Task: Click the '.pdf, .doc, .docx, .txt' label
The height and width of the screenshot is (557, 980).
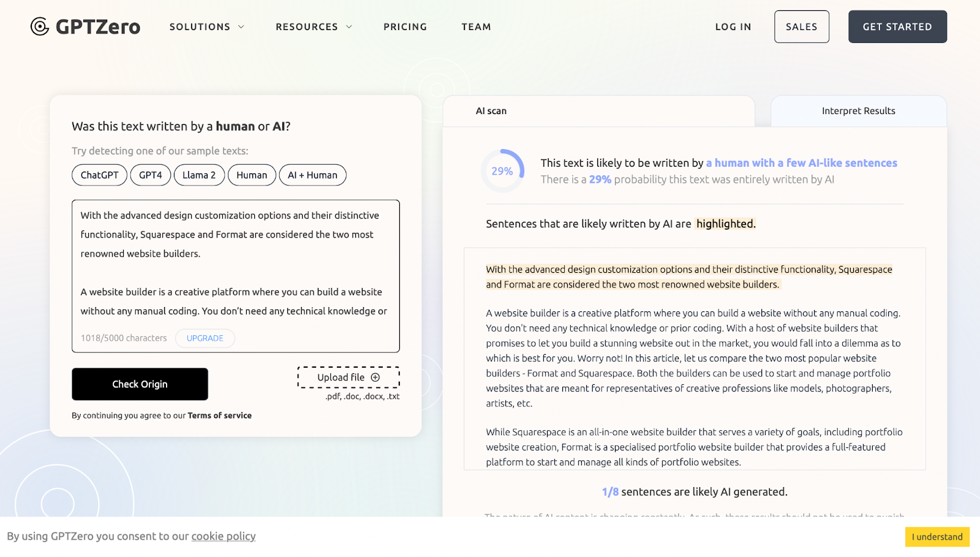Action: tap(363, 396)
